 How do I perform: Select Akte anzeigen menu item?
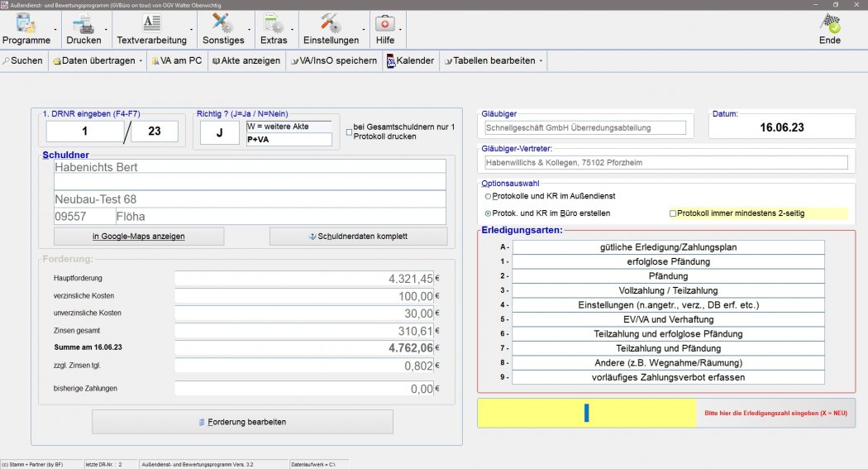246,60
